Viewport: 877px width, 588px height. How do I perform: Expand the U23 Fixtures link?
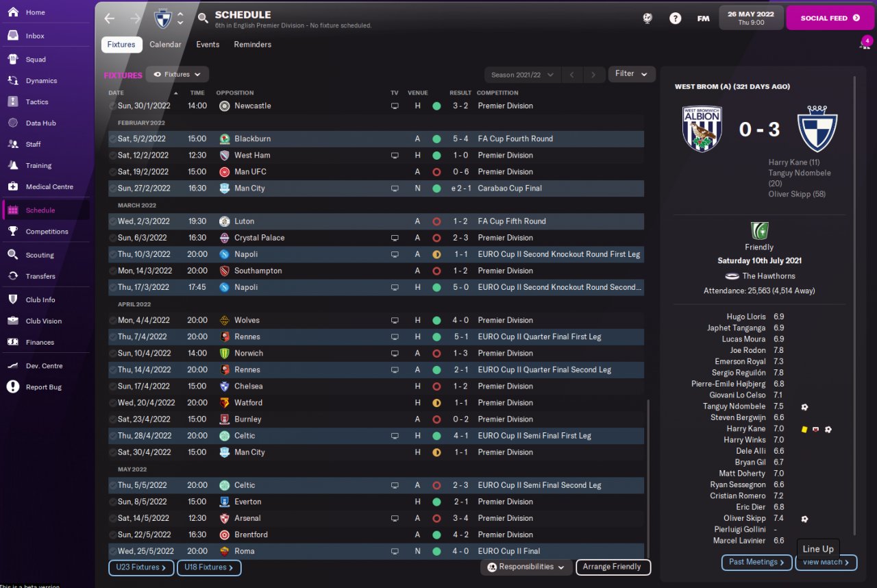141,567
